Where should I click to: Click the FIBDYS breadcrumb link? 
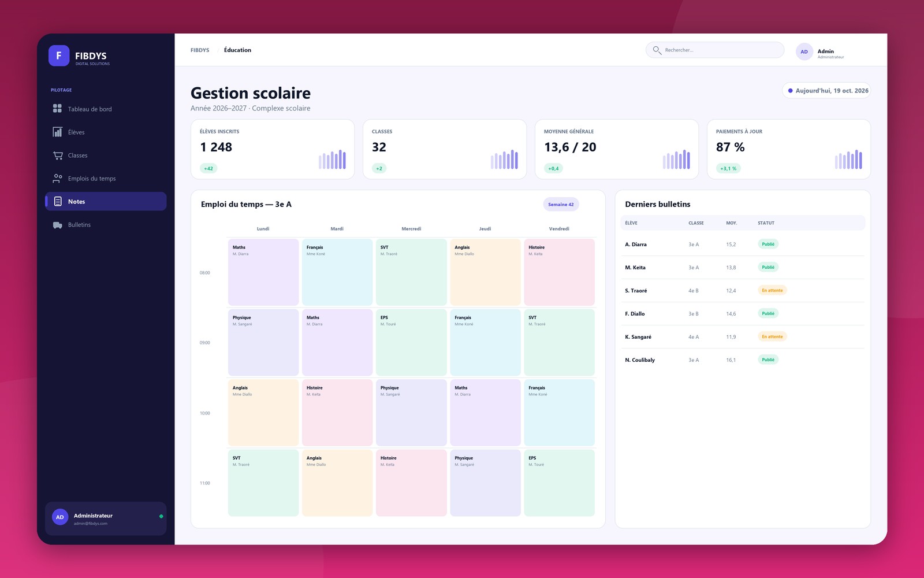[200, 50]
